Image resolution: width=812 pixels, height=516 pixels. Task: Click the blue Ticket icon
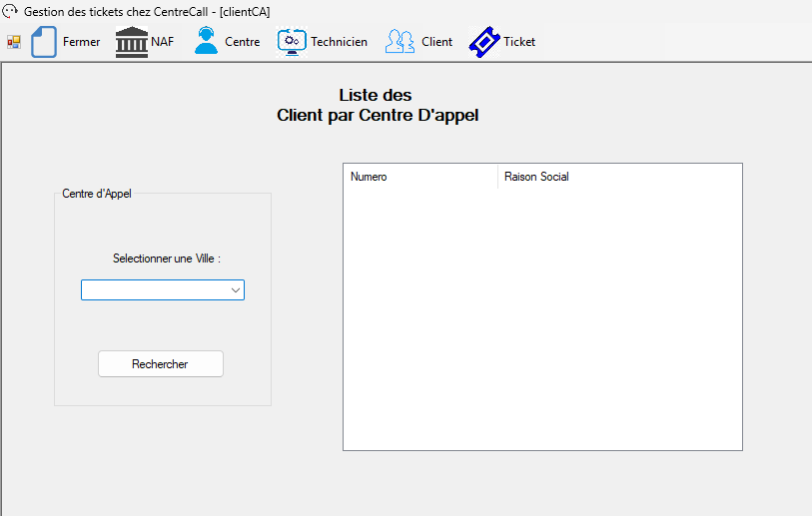pos(484,42)
